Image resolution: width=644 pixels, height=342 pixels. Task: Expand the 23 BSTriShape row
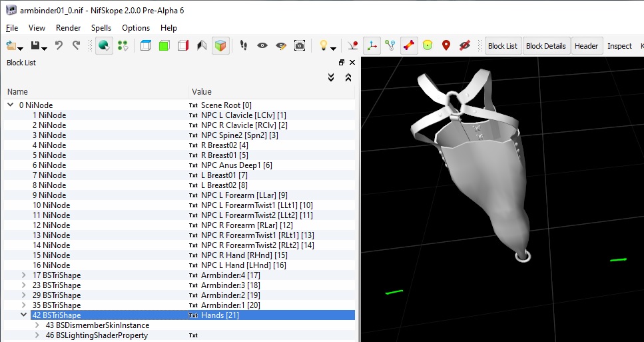coord(23,285)
